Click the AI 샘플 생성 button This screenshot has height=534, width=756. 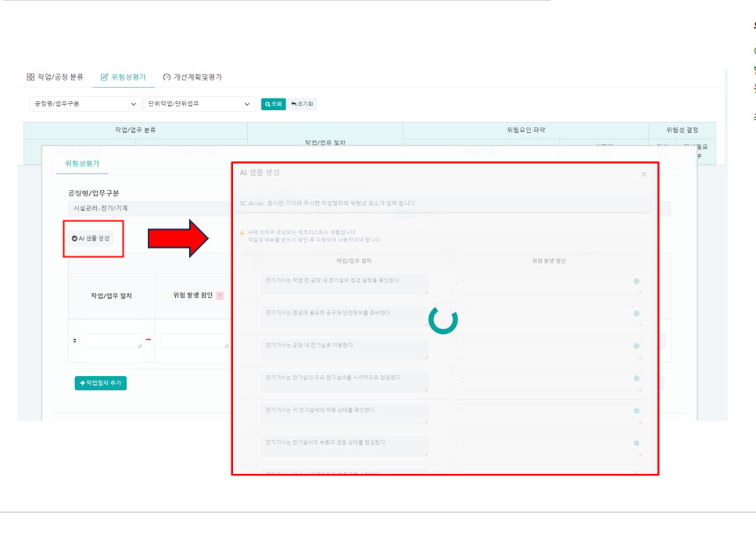91,238
